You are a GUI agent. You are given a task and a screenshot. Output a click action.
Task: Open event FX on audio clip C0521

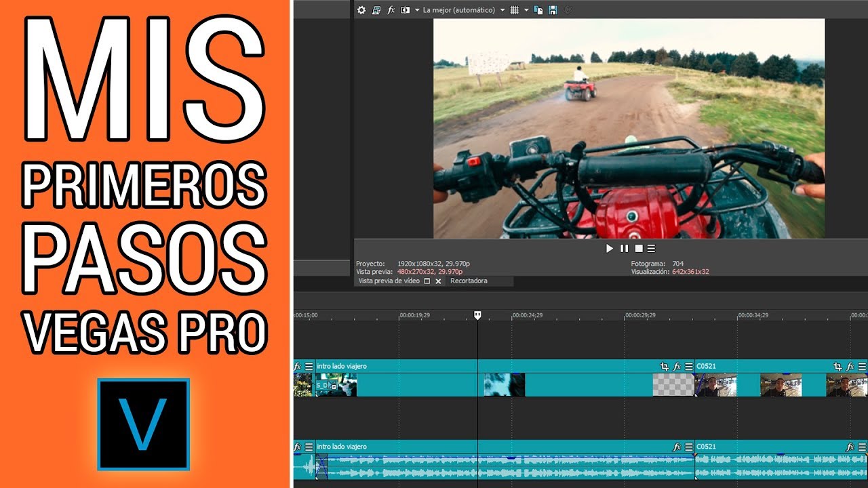[x=850, y=447]
